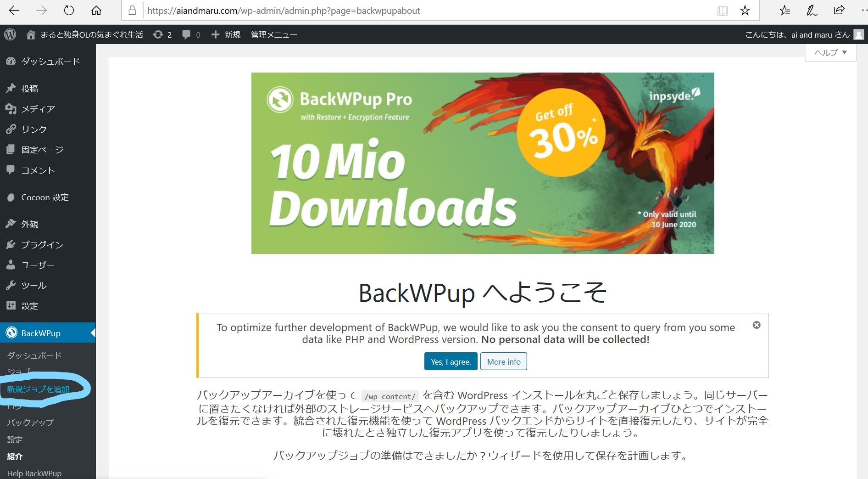Viewport: 868px width, 479px height.
Task: Dismiss the consent notice with X icon
Action: pos(757,325)
